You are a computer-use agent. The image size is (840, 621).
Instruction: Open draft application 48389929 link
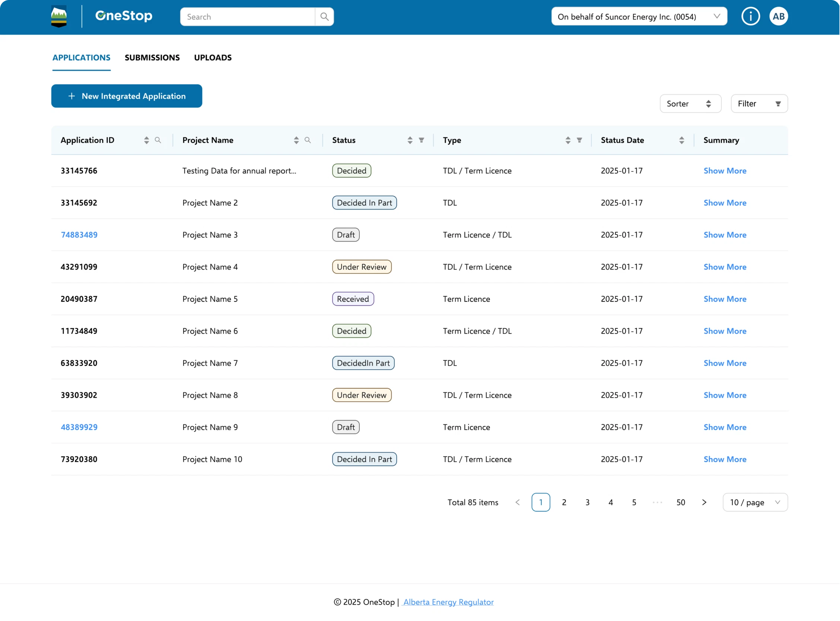click(79, 427)
